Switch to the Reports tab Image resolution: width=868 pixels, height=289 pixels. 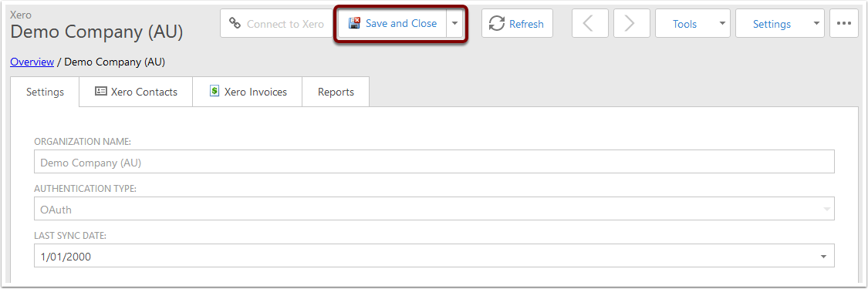pos(336,92)
